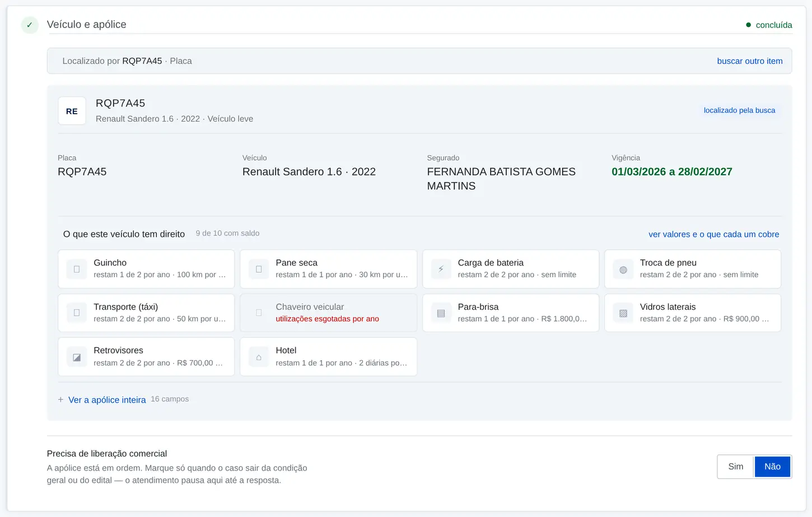Open the Troca de pneu card
Screen dimensions: 812x517
(693, 269)
